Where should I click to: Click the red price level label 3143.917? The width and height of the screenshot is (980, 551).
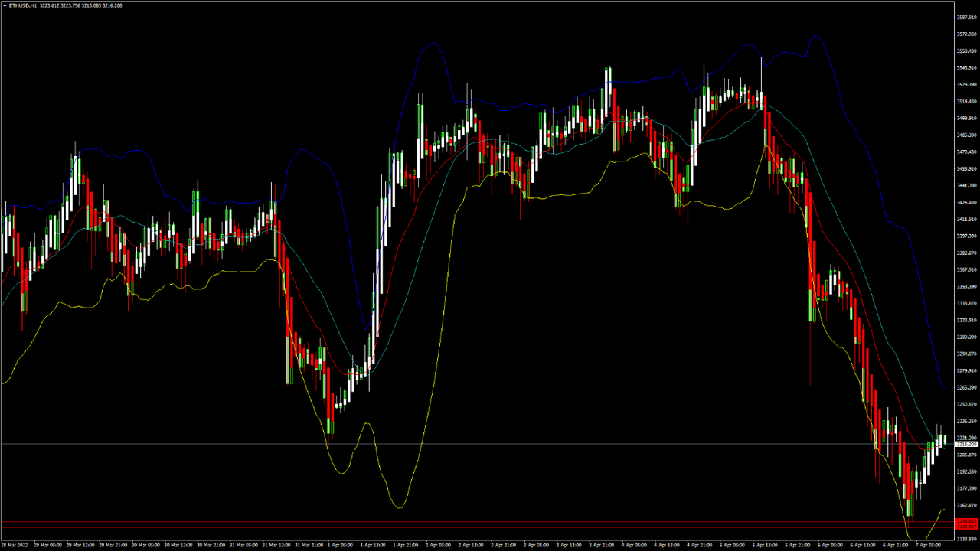tap(967, 527)
